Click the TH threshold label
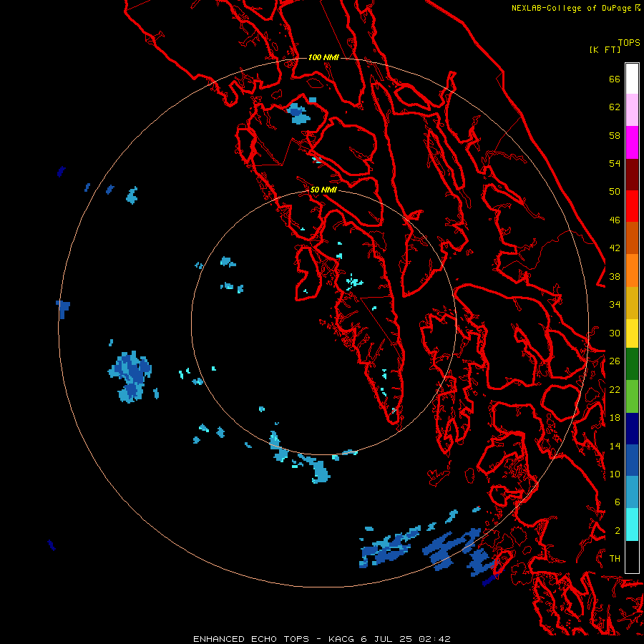Viewport: 644px width, 644px height. coord(615,559)
